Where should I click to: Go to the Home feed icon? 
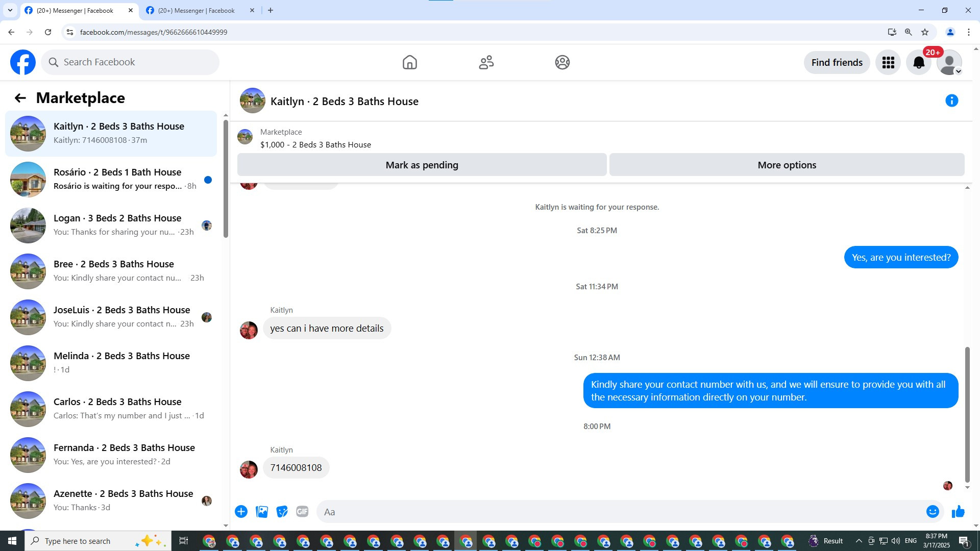point(409,62)
